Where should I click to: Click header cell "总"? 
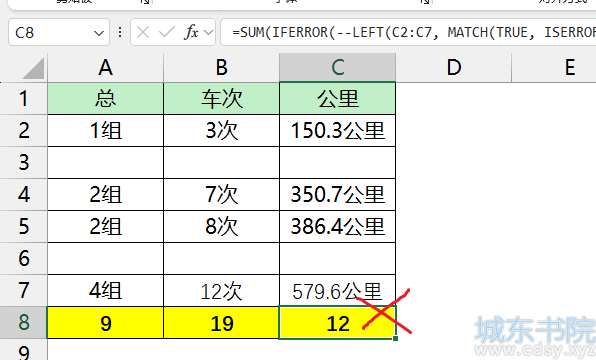coord(105,98)
